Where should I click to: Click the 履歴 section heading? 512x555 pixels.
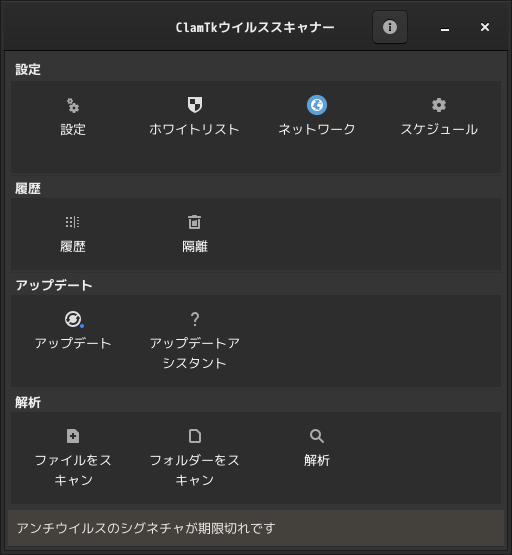pyautogui.click(x=28, y=188)
